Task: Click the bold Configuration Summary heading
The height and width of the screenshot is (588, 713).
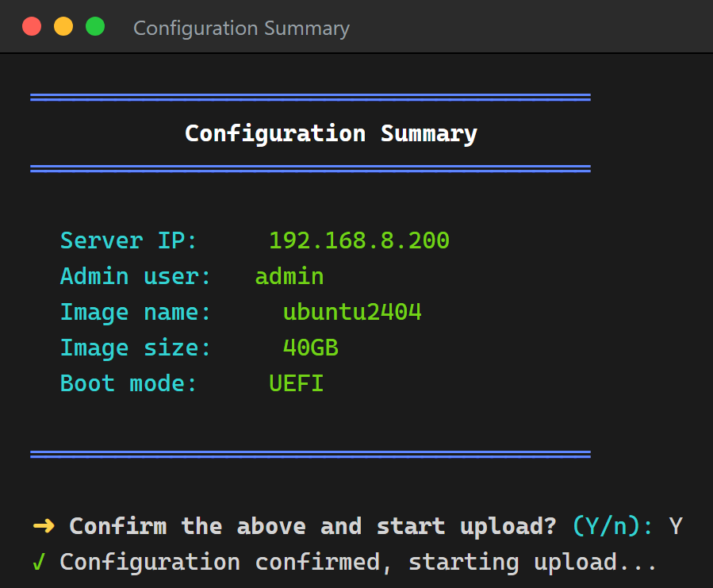Action: click(331, 134)
